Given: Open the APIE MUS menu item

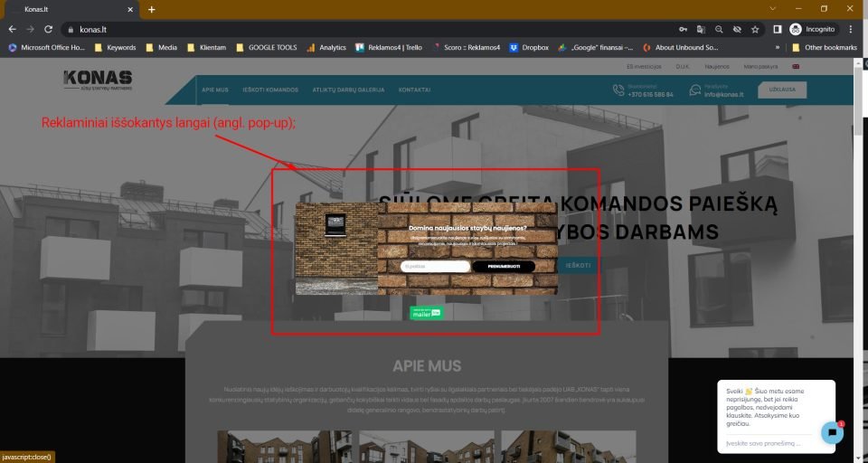Looking at the screenshot, I should [x=215, y=90].
